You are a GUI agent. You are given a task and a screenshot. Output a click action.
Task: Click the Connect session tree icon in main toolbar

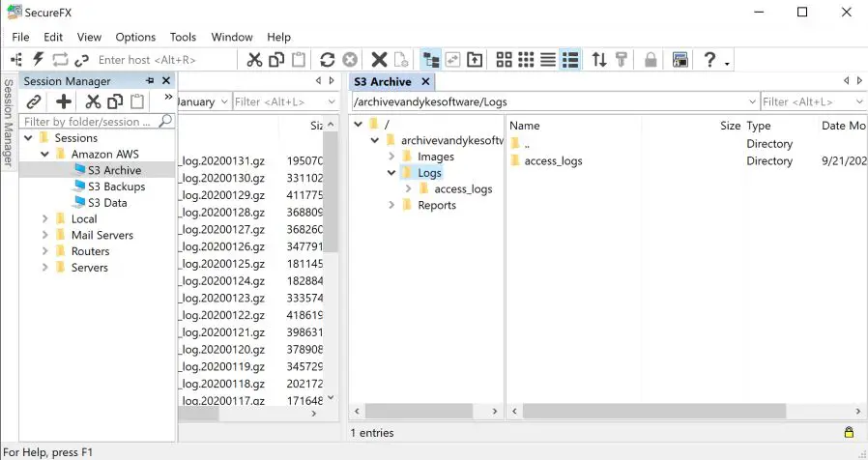[16, 59]
